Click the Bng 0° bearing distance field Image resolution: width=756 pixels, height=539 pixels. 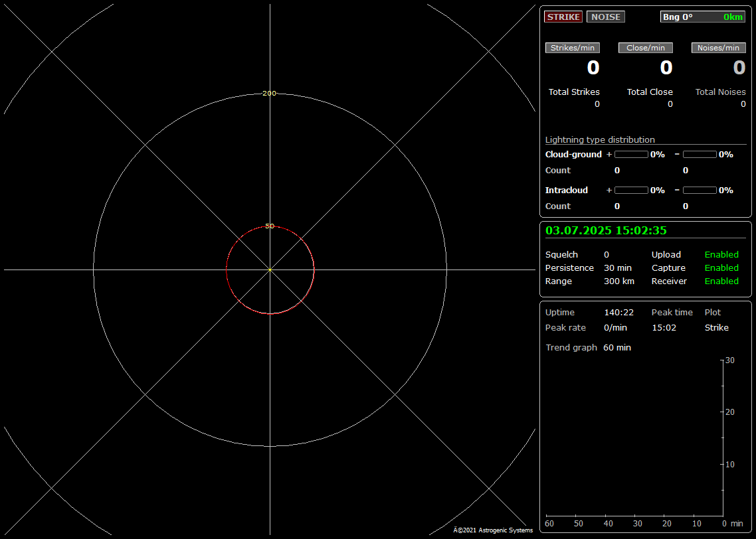click(702, 17)
